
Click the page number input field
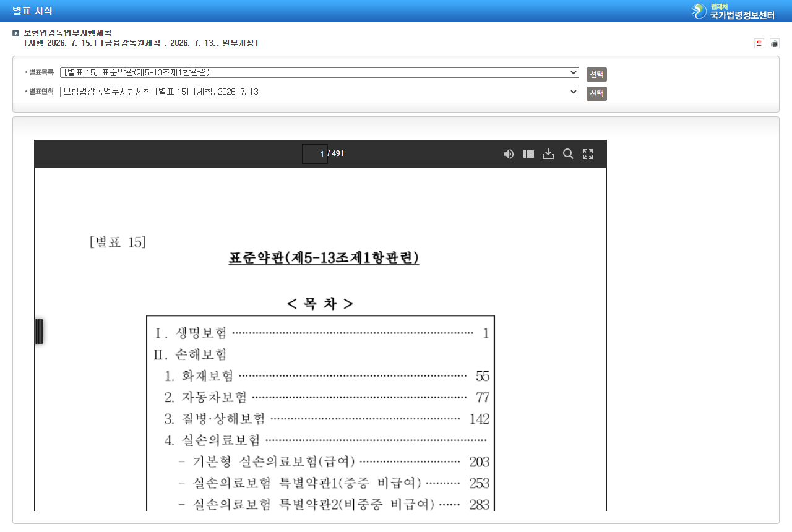[314, 154]
